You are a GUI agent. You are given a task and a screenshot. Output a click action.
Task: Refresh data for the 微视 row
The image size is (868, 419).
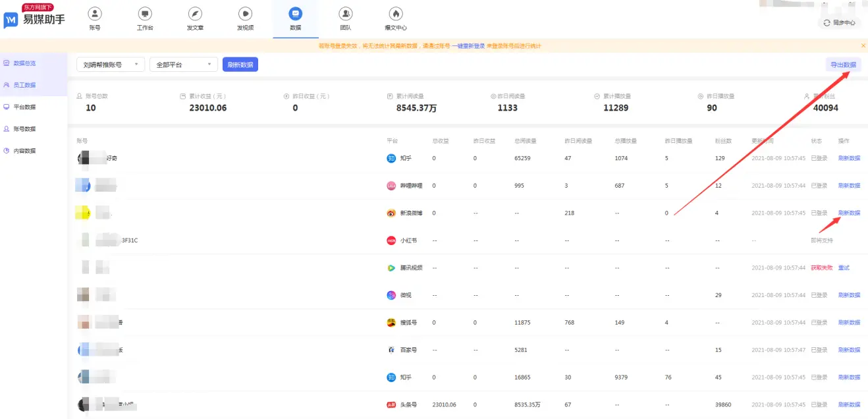[849, 295]
